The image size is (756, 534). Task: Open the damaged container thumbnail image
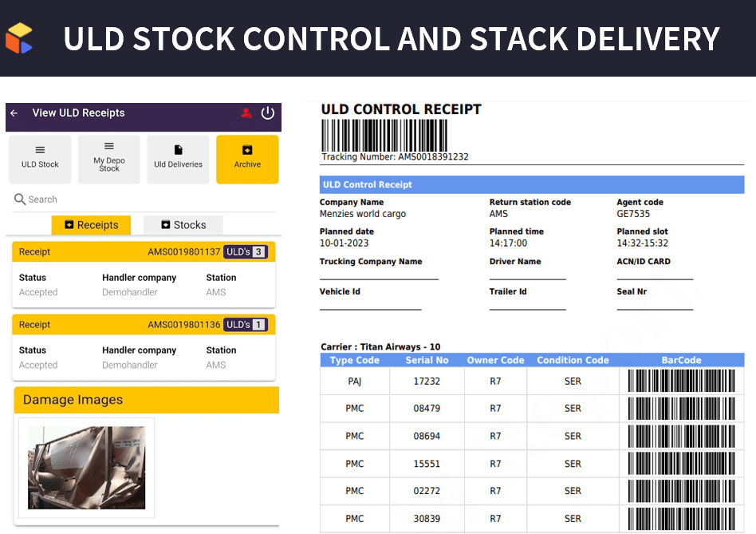coord(86,468)
